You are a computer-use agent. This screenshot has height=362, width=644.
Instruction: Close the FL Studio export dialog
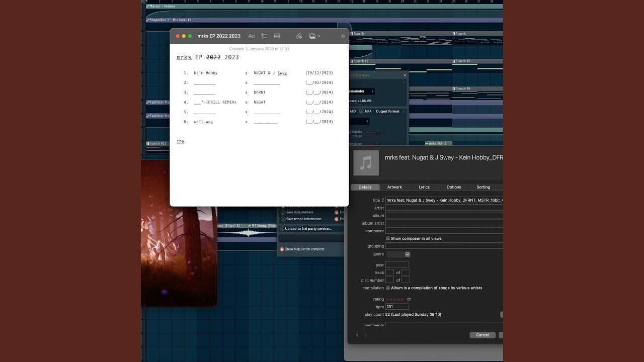coord(405,75)
